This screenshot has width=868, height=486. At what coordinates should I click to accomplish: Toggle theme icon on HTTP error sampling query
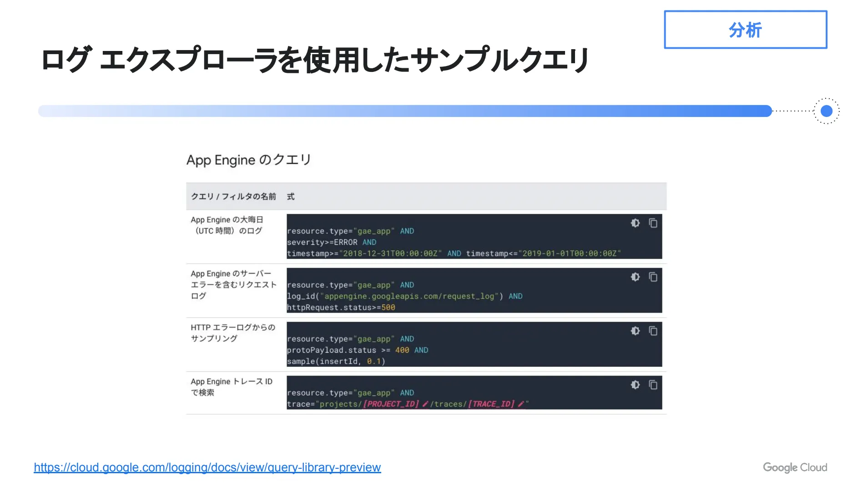[635, 331]
